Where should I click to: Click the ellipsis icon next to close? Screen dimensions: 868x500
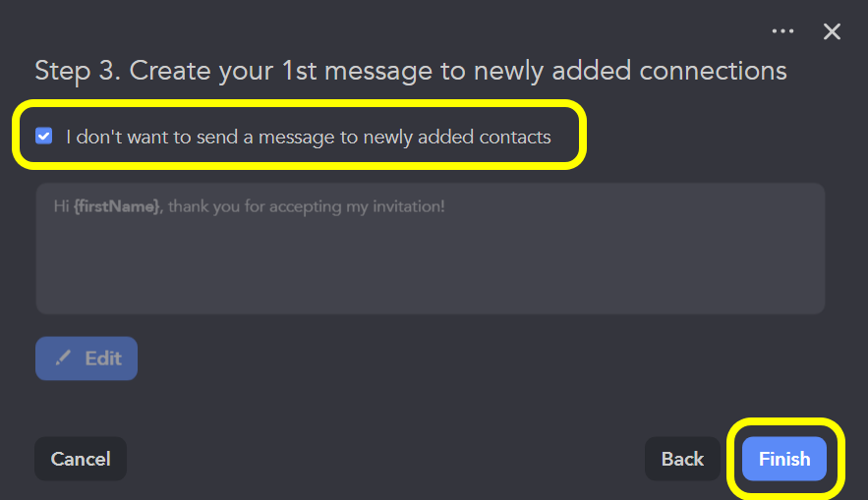[x=782, y=31]
